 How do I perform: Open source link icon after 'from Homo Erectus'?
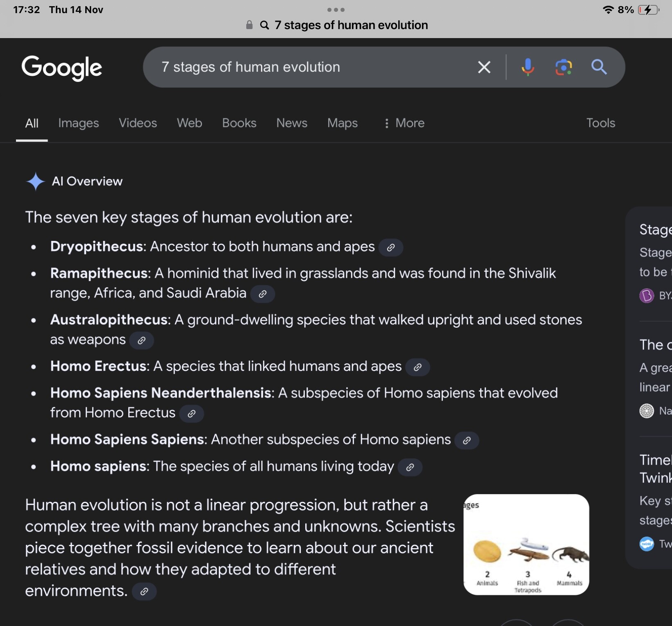[x=191, y=414]
